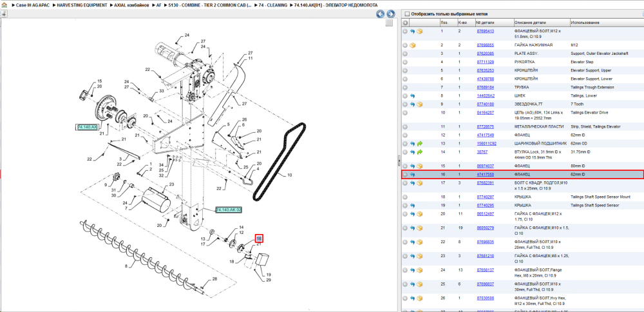644x312 pixels.
Task: Open HARVESTING EQUIPMENT breadcrumb
Action: click(x=82, y=5)
